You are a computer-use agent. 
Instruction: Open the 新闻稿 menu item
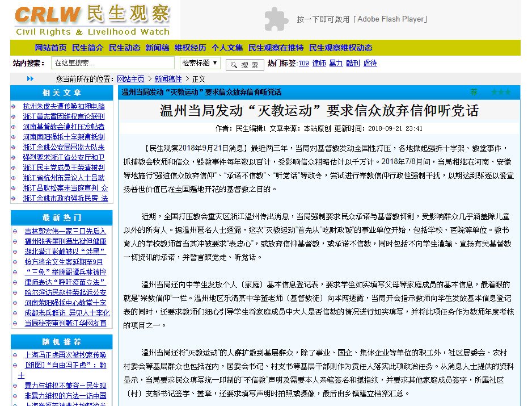coord(157,48)
